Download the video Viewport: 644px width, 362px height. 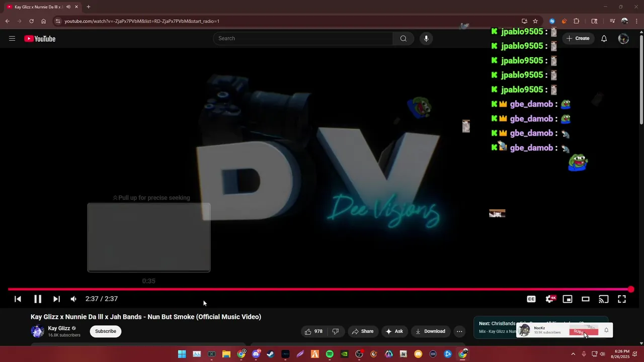click(x=430, y=331)
